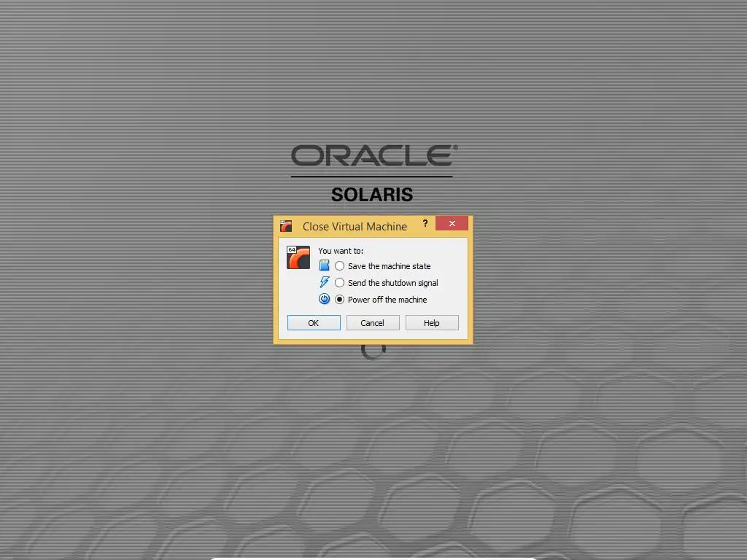Select the Save the machine state radio button
The width and height of the screenshot is (747, 560).
click(339, 265)
